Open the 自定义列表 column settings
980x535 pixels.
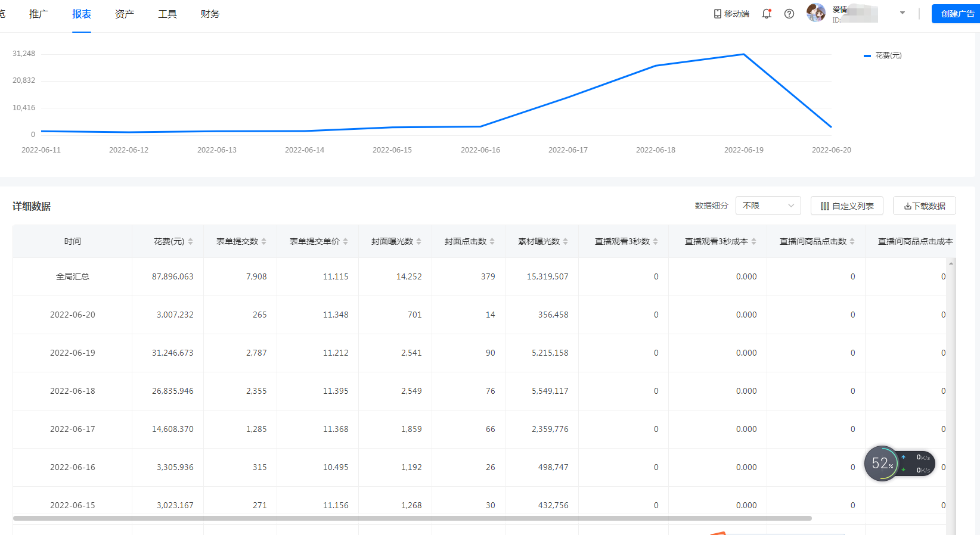pyautogui.click(x=846, y=206)
